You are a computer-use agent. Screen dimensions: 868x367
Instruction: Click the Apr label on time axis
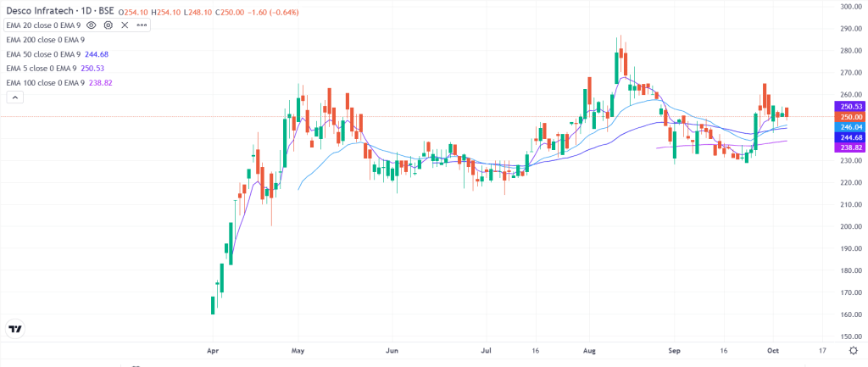pos(212,349)
